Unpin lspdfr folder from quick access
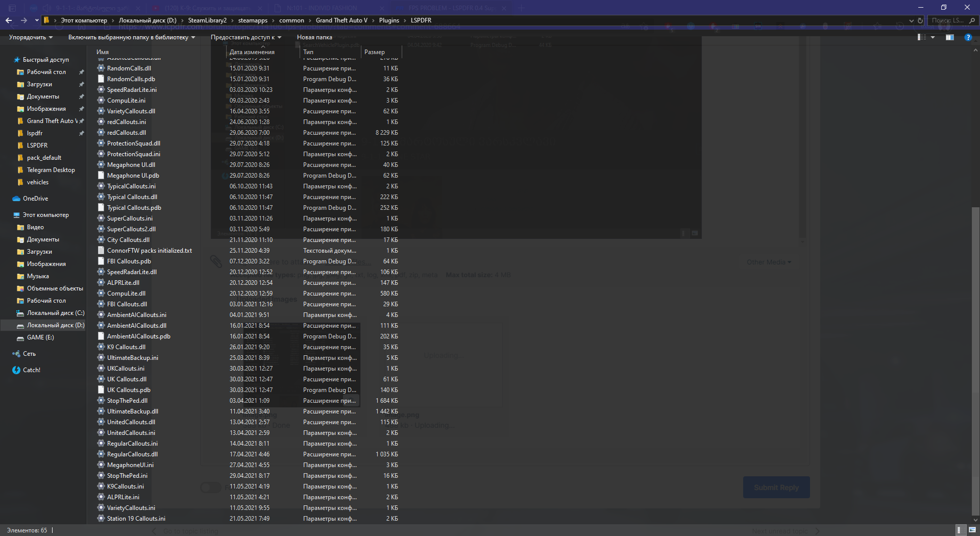This screenshot has height=536, width=980. (x=82, y=133)
